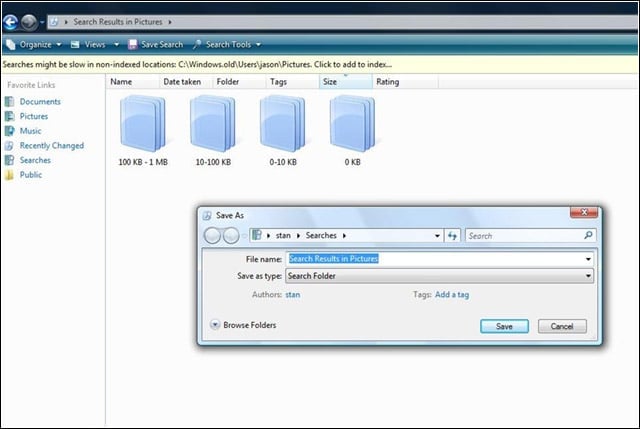Sort by the Size column header
Viewport: 640px width, 429px height.
[345, 82]
